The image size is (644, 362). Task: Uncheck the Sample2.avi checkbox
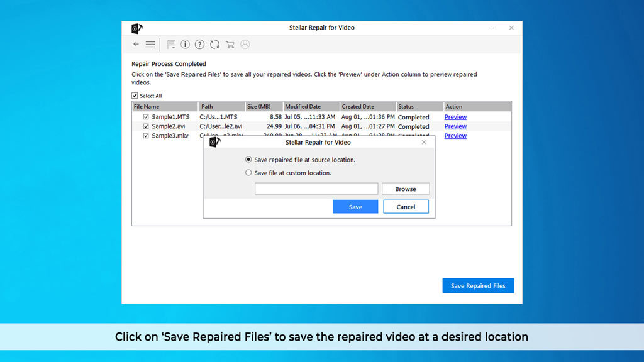point(146,126)
